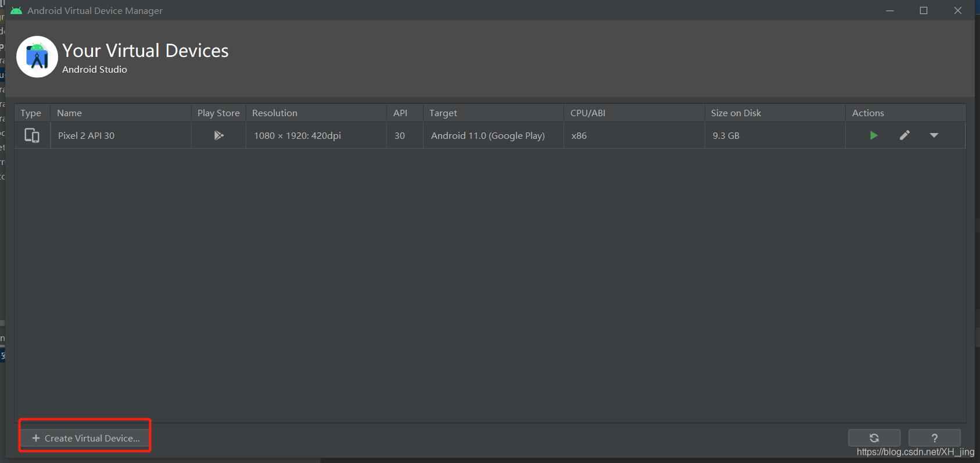This screenshot has width=980, height=463.
Task: Click the phone type icon in the device row
Action: coord(32,135)
